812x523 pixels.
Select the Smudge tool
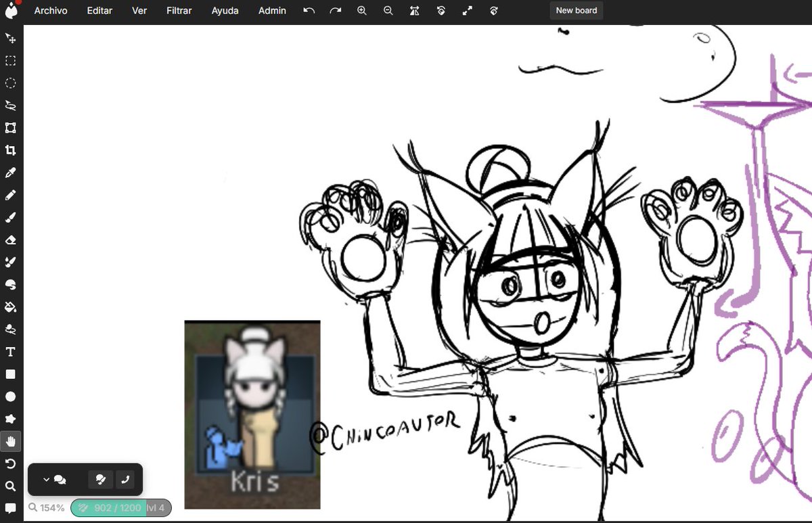[11, 284]
